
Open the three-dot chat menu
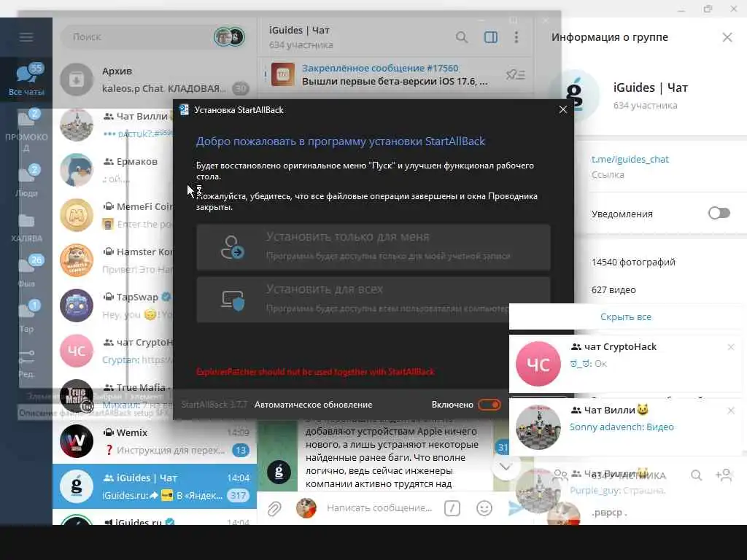(x=516, y=37)
